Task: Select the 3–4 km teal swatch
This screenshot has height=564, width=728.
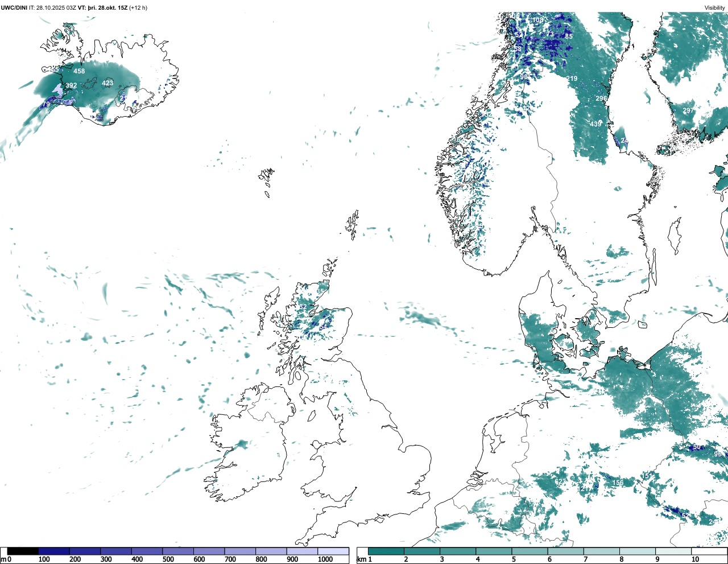Action: point(458,551)
